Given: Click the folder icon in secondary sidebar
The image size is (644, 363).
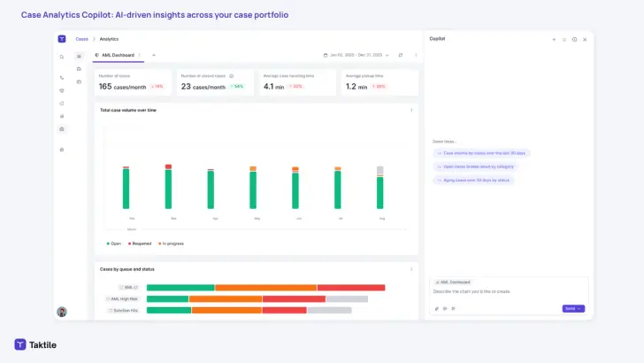Looking at the screenshot, I should pyautogui.click(x=79, y=69).
